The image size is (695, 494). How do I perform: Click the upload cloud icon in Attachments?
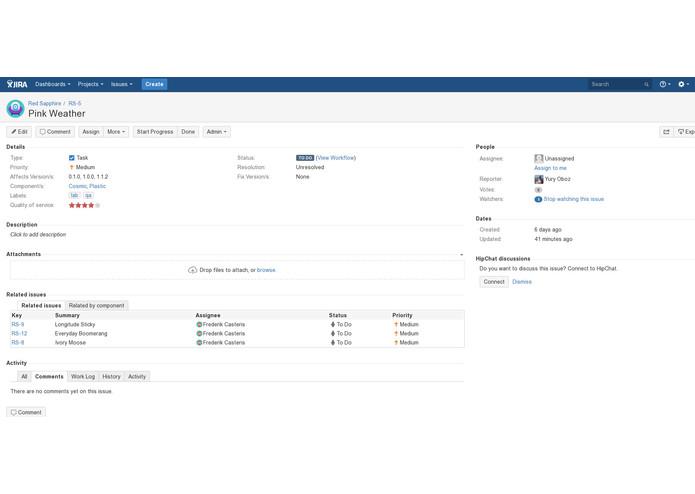pyautogui.click(x=192, y=270)
